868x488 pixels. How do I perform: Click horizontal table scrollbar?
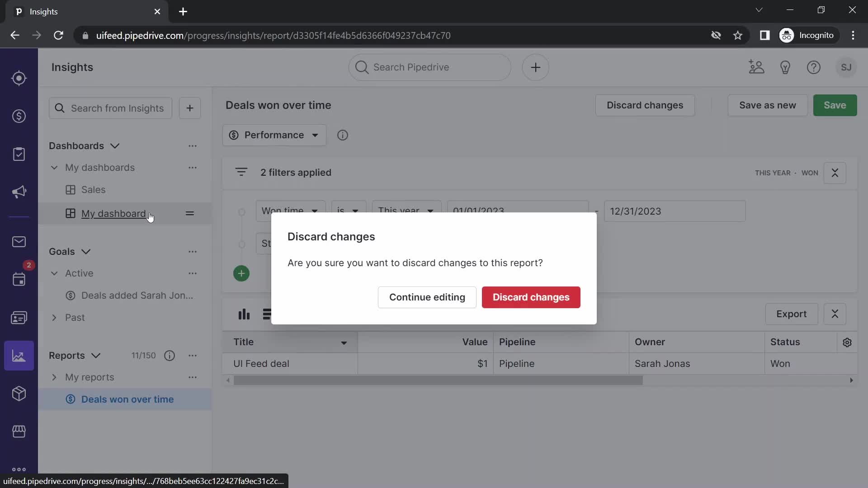[438, 380]
